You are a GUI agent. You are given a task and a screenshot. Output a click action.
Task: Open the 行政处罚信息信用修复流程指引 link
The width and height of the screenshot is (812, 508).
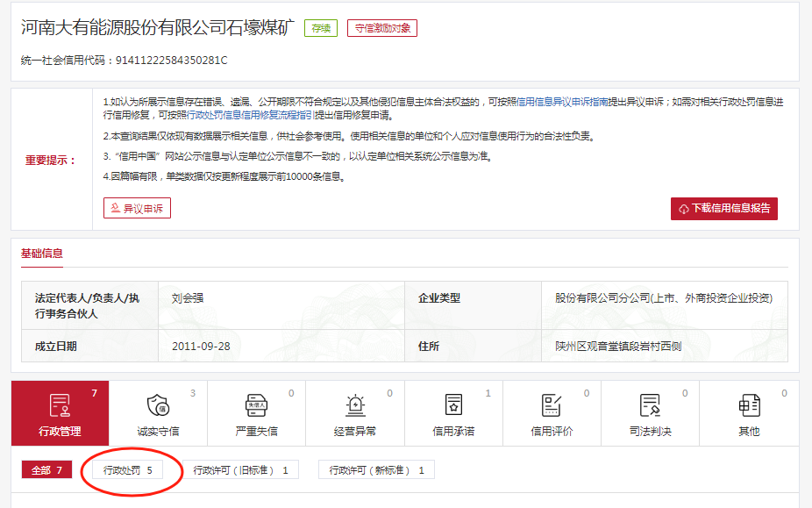(x=251, y=116)
